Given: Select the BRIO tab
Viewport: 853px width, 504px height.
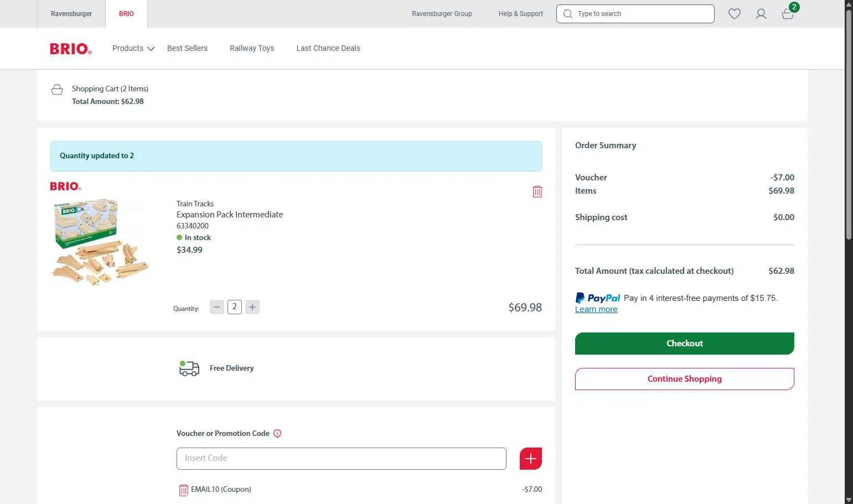Looking at the screenshot, I should 126,14.
